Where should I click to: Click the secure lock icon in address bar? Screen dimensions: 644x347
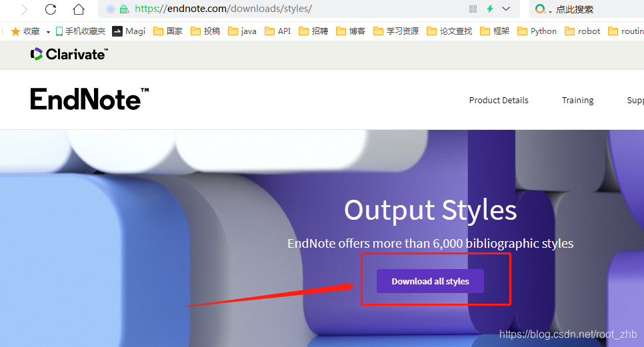(x=124, y=9)
